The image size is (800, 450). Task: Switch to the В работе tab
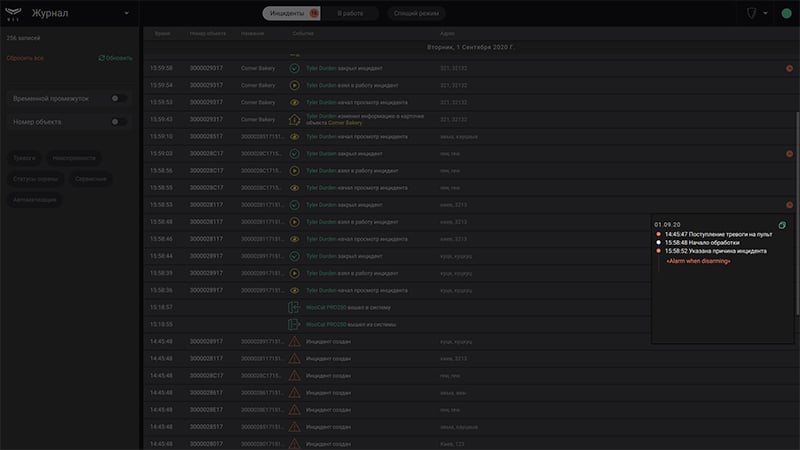point(350,13)
